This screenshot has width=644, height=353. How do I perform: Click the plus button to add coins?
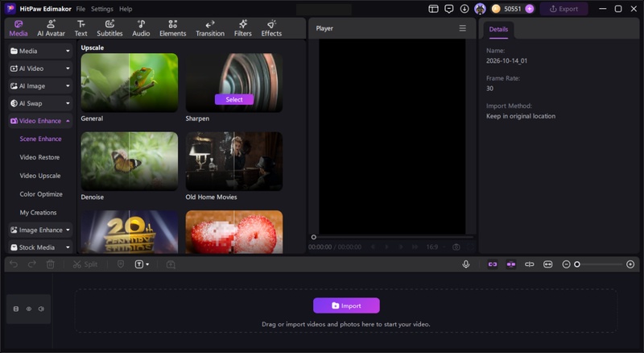click(x=530, y=9)
